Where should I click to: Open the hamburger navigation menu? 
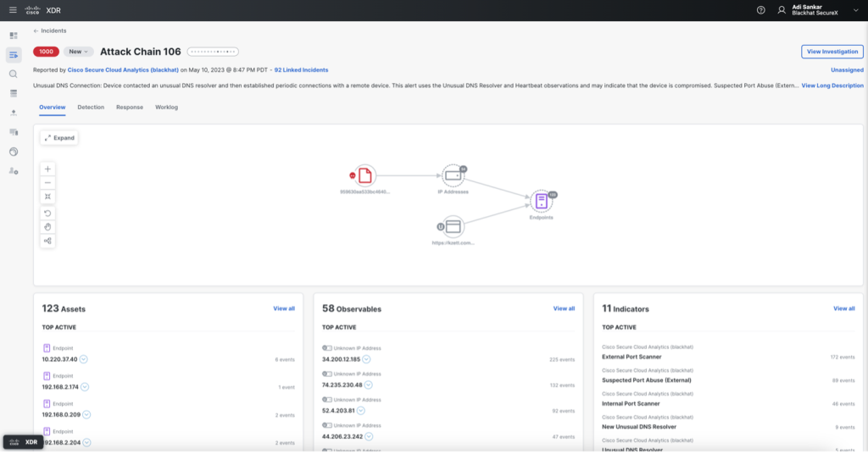(x=13, y=10)
